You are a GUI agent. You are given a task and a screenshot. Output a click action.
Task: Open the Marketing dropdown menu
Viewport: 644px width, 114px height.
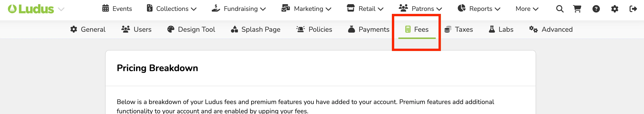(x=306, y=9)
